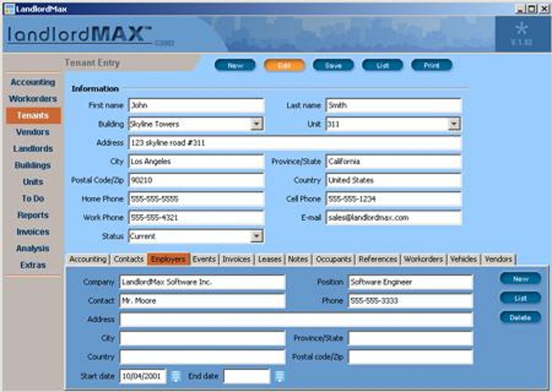Screen dimensions: 552x392
Task: Expand the Building dropdown
Action: pos(257,124)
